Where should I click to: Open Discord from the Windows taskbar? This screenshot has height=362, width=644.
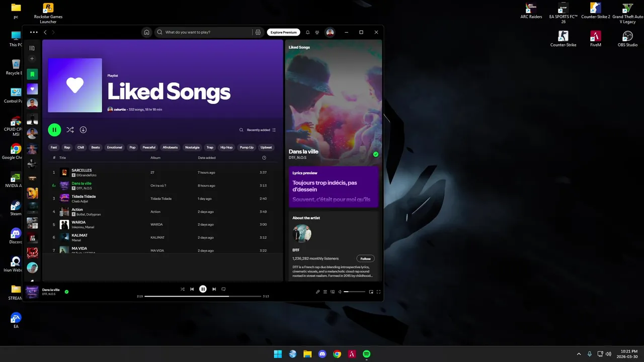tap(323, 354)
